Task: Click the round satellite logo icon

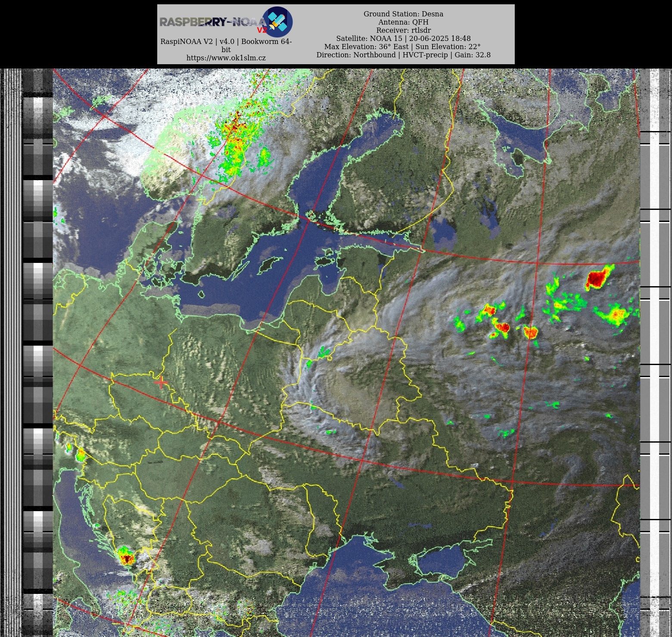Action: click(x=277, y=22)
